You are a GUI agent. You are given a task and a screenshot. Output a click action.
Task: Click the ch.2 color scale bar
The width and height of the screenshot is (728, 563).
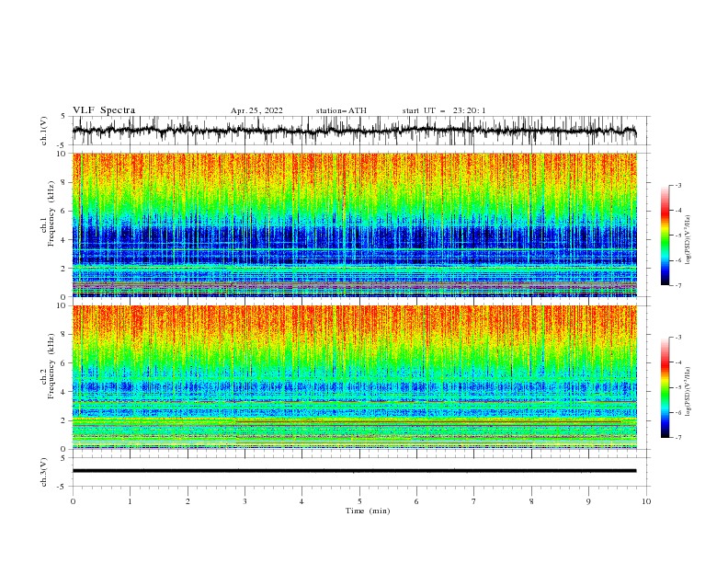665,387
